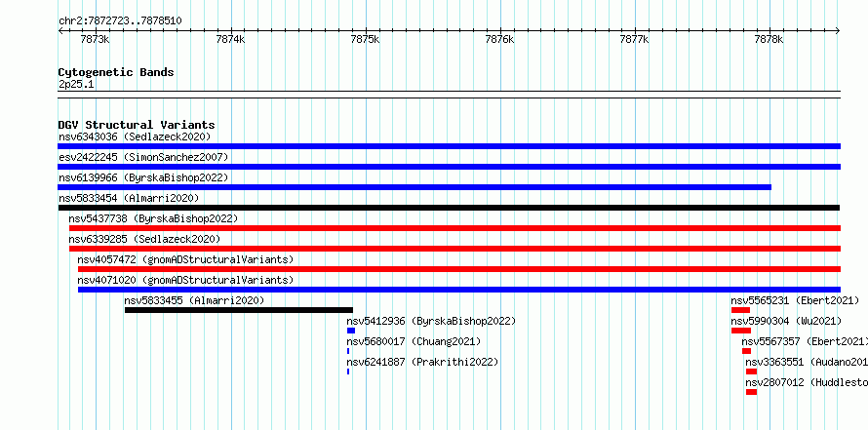Viewport: 868px width, 430px height.
Task: Open nsv6339285 (Sedlazeck2020) variant label
Action: tap(144, 239)
